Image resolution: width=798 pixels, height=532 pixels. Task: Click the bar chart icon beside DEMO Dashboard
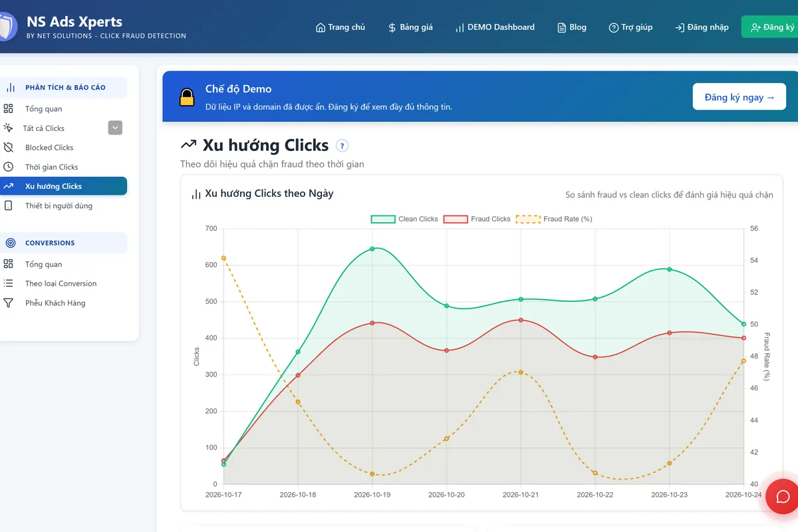click(x=460, y=27)
